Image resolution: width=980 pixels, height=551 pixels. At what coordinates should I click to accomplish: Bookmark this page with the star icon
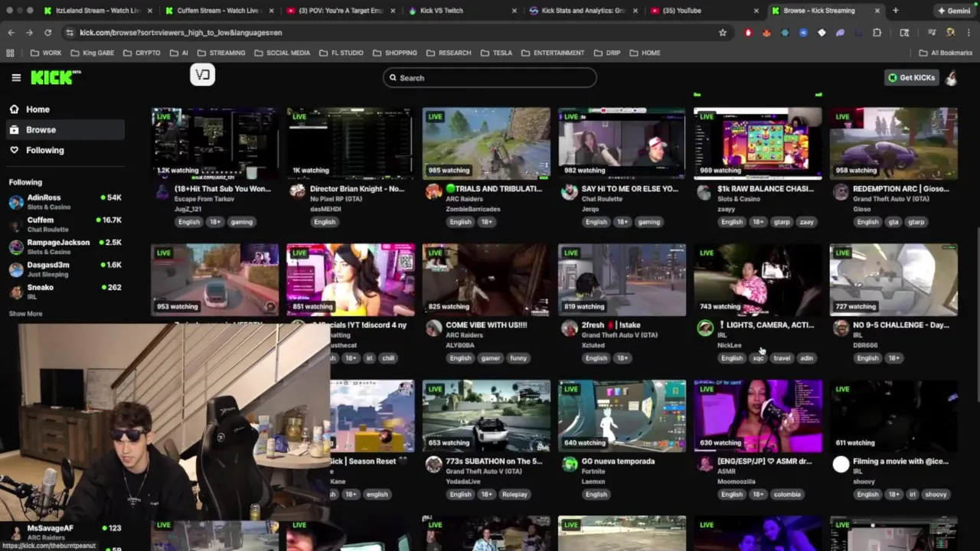click(x=722, y=33)
